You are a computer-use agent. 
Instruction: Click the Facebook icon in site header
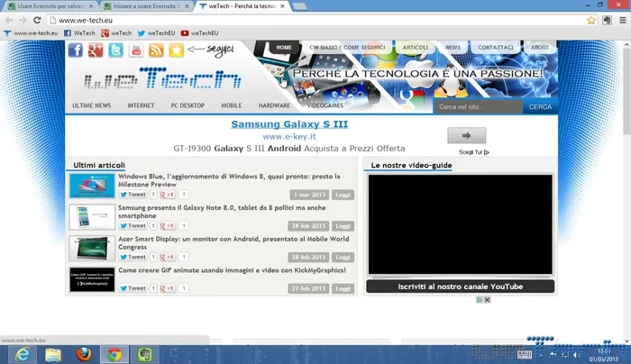pos(75,50)
